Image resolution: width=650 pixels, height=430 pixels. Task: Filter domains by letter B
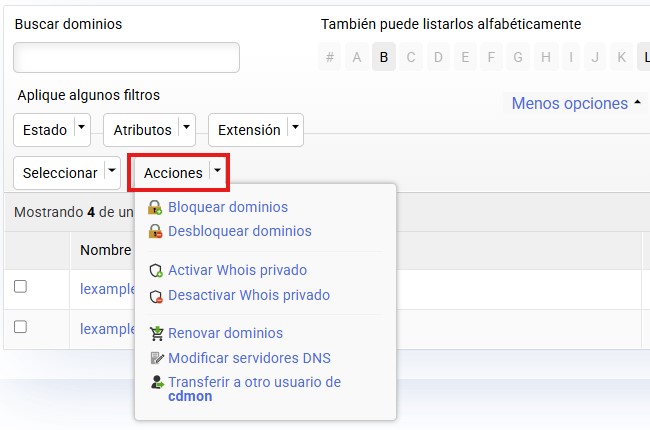(x=382, y=58)
